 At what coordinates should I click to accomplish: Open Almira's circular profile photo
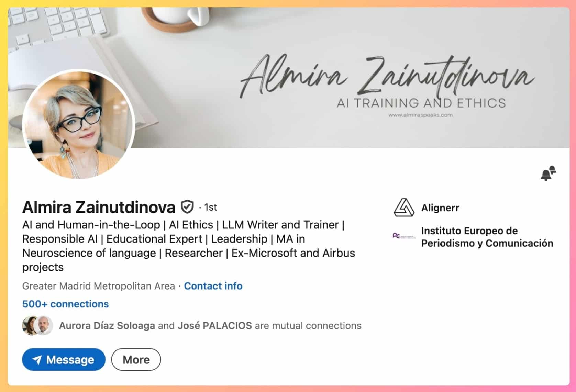coord(79,124)
